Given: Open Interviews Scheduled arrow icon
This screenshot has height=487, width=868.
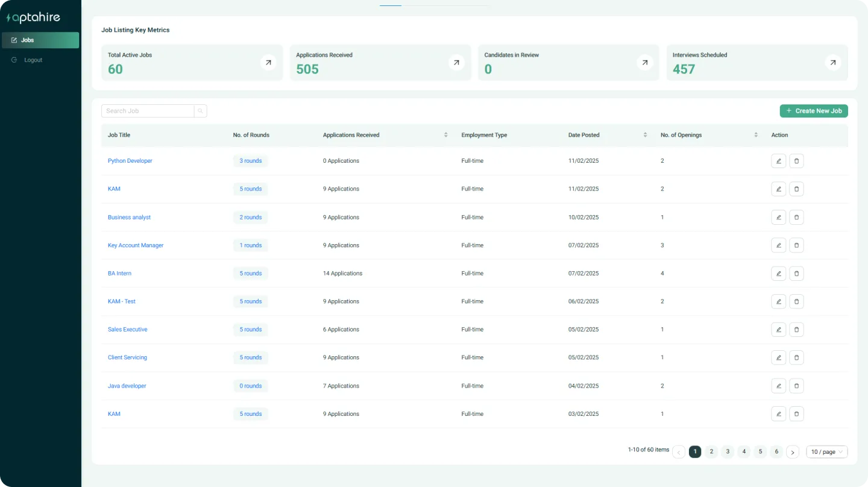Looking at the screenshot, I should (833, 62).
